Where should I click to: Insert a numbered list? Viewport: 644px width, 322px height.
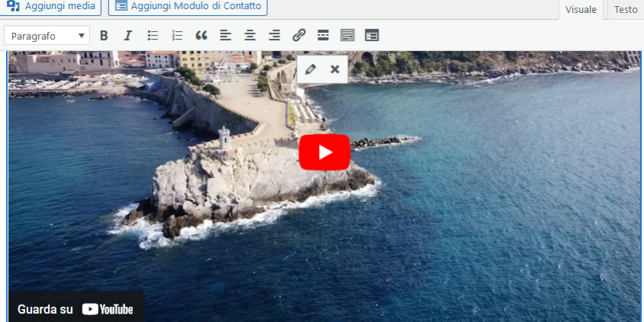pyautogui.click(x=177, y=36)
